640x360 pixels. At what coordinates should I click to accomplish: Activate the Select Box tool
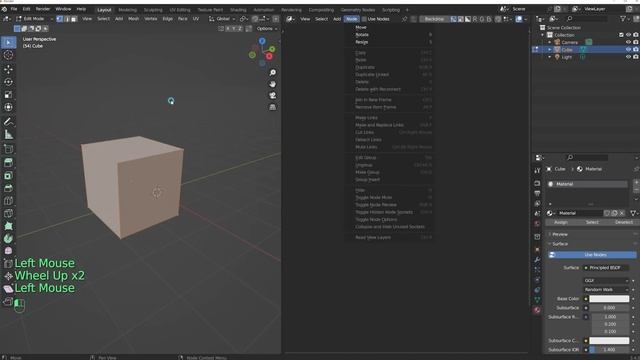[x=8, y=42]
